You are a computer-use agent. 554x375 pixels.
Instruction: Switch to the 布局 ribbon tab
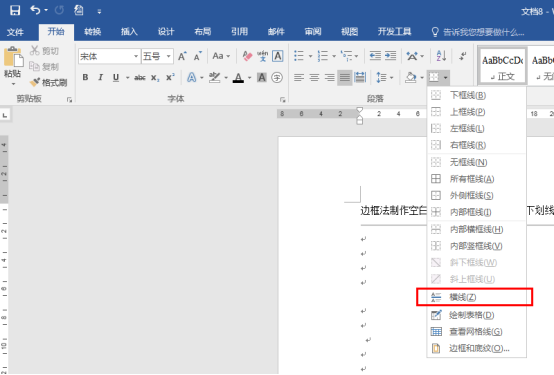pyautogui.click(x=202, y=32)
